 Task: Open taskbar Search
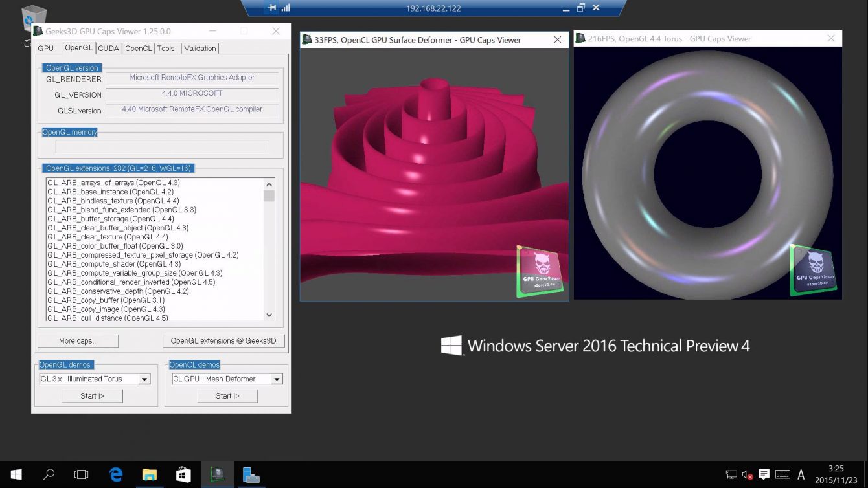[49, 474]
